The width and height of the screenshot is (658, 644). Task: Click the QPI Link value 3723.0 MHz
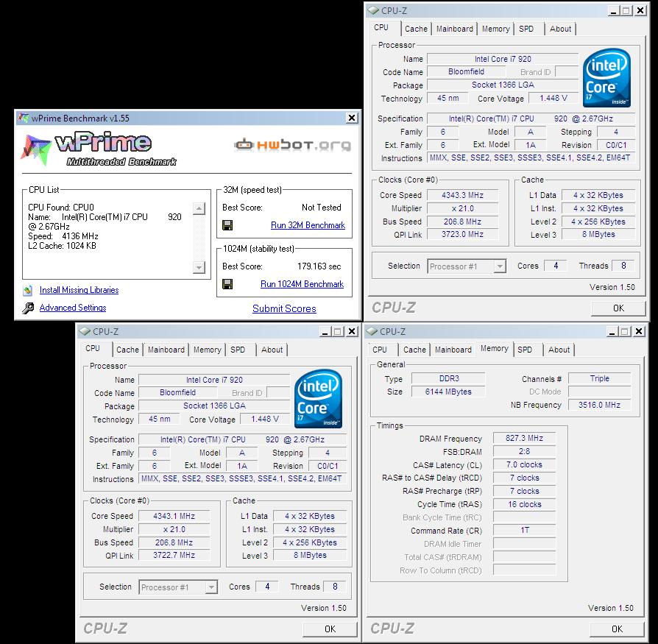click(x=462, y=235)
